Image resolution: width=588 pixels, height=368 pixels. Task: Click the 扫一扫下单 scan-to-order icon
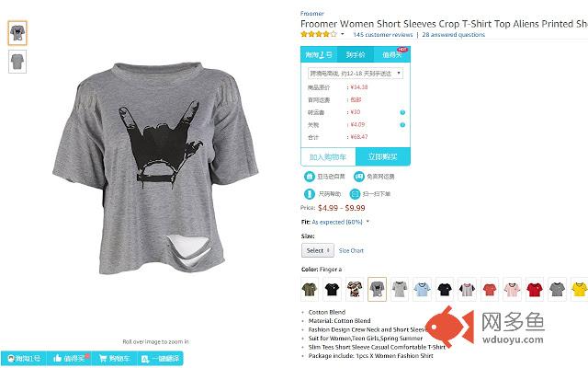[x=355, y=194]
